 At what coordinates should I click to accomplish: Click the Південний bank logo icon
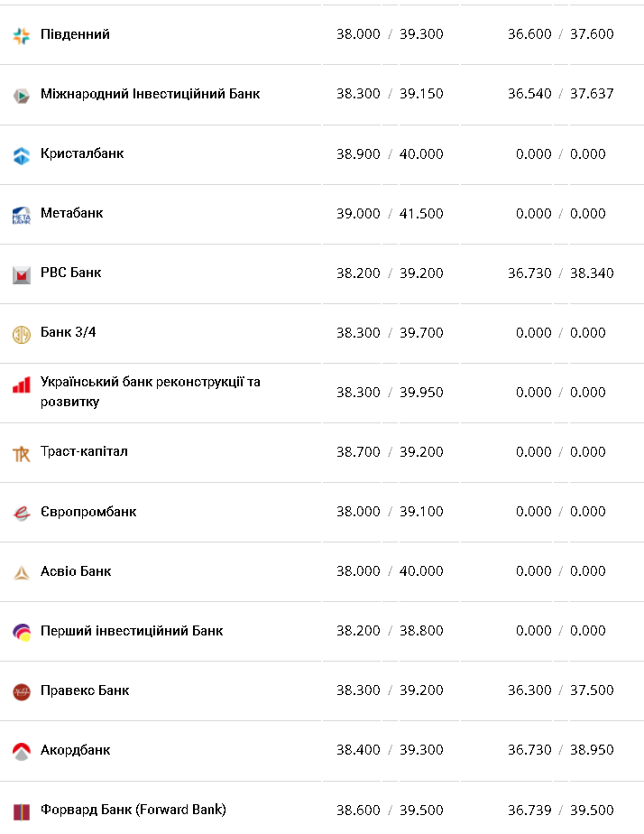click(x=22, y=35)
